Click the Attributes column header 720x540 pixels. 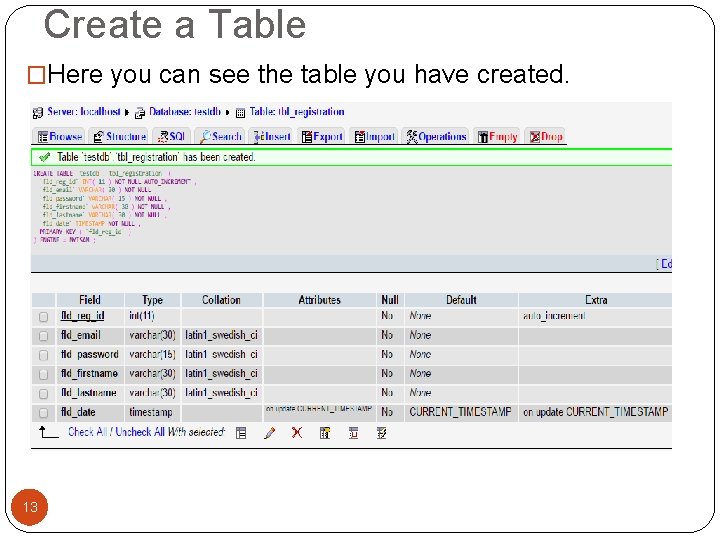click(x=320, y=300)
